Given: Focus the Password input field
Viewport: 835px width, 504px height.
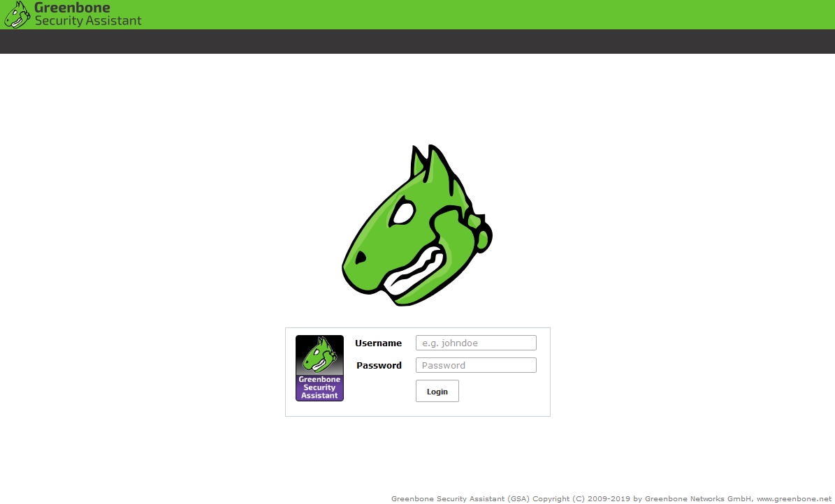Looking at the screenshot, I should (x=476, y=365).
